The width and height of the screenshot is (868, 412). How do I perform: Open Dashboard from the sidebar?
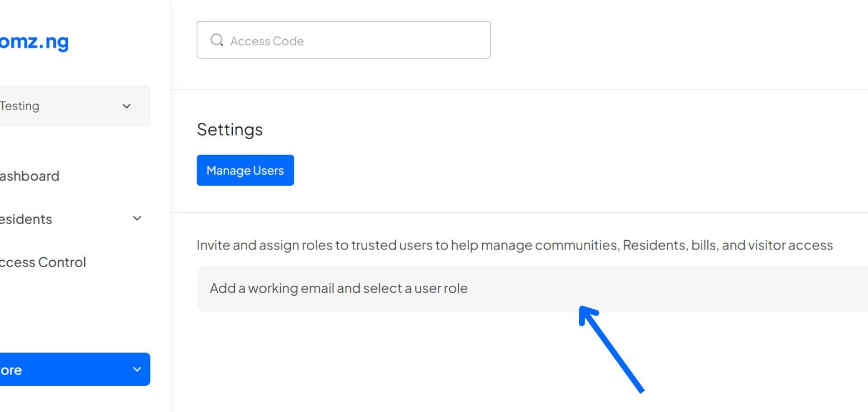tap(30, 176)
